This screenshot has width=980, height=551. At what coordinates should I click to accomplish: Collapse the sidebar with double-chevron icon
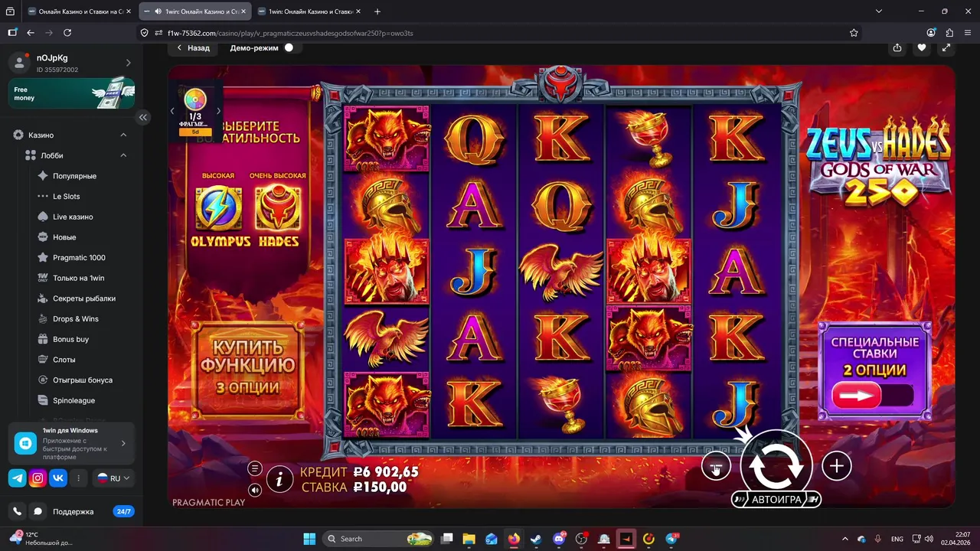coord(143,117)
